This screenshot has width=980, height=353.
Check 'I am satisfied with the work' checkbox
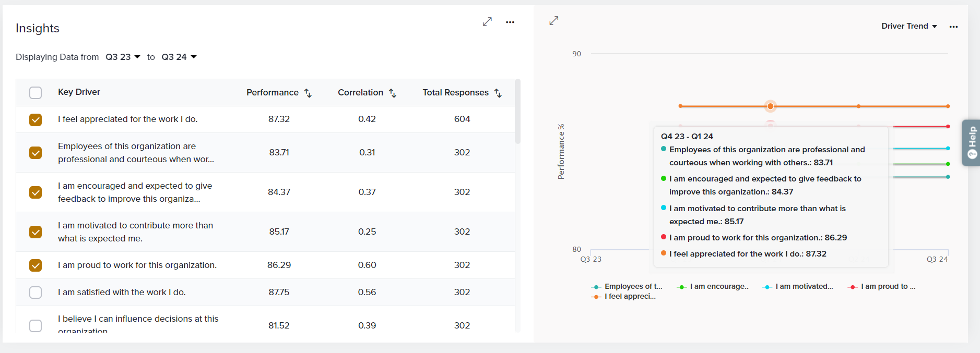(36, 293)
